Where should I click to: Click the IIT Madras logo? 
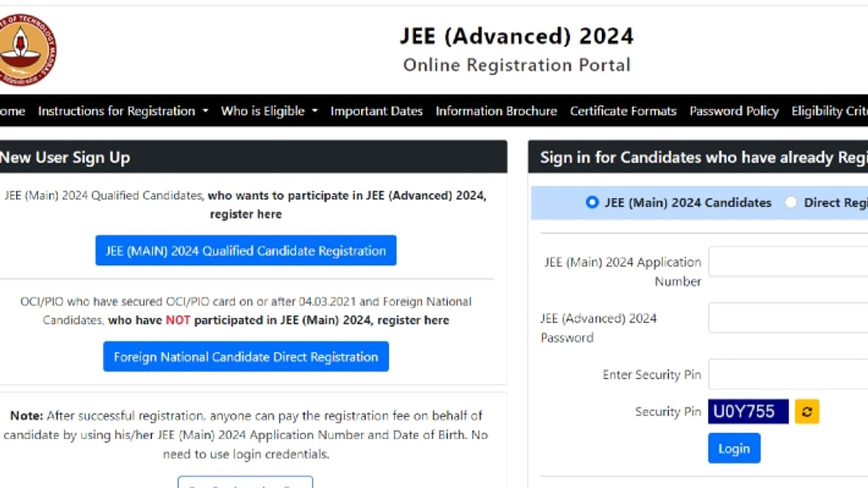pyautogui.click(x=27, y=49)
